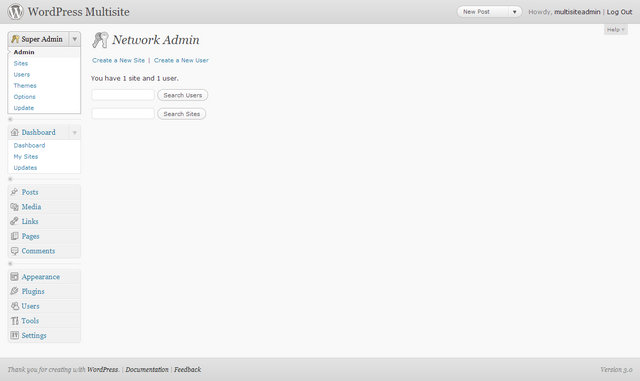Focus the user search text field
The image size is (640, 381).
[x=123, y=95]
